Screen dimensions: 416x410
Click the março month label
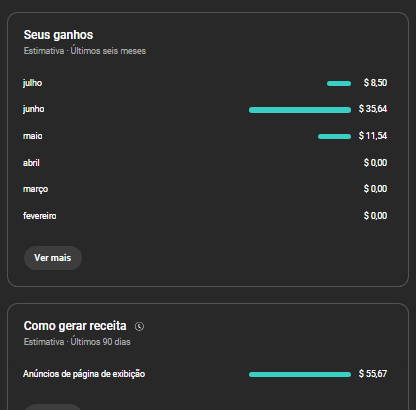35,189
